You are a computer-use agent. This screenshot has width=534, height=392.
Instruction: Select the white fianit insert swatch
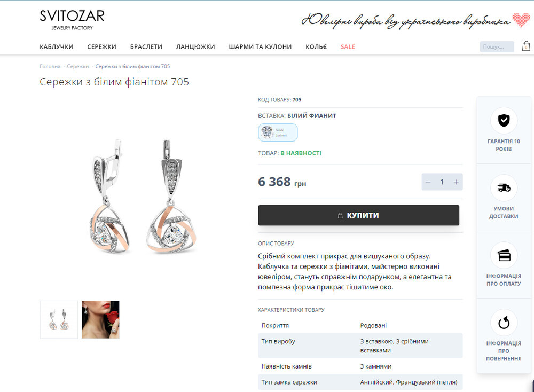pyautogui.click(x=278, y=132)
